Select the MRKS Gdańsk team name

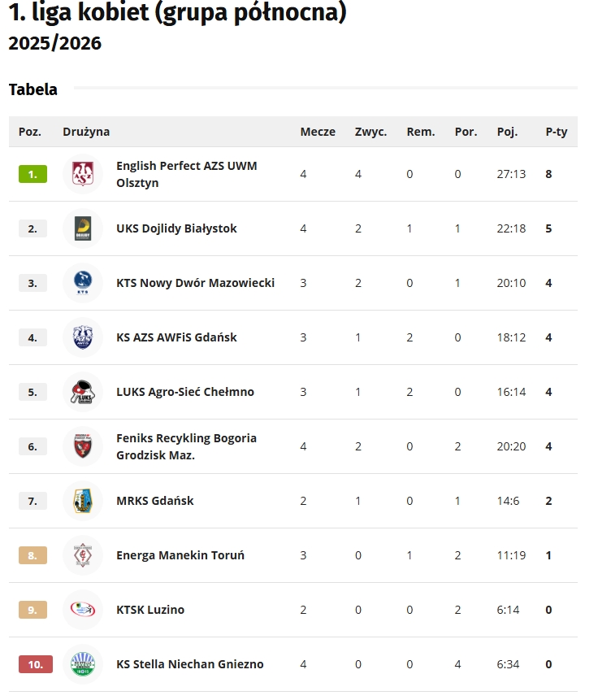154,501
